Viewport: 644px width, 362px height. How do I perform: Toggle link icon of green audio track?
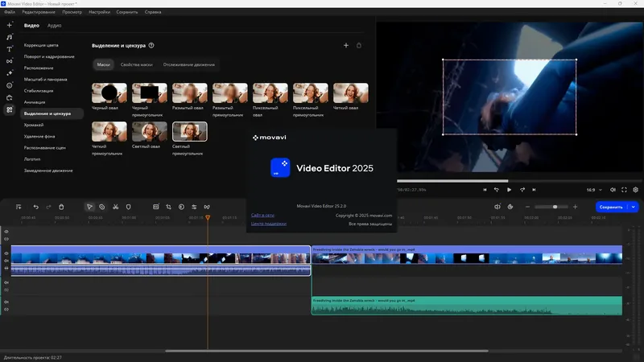pos(6,310)
